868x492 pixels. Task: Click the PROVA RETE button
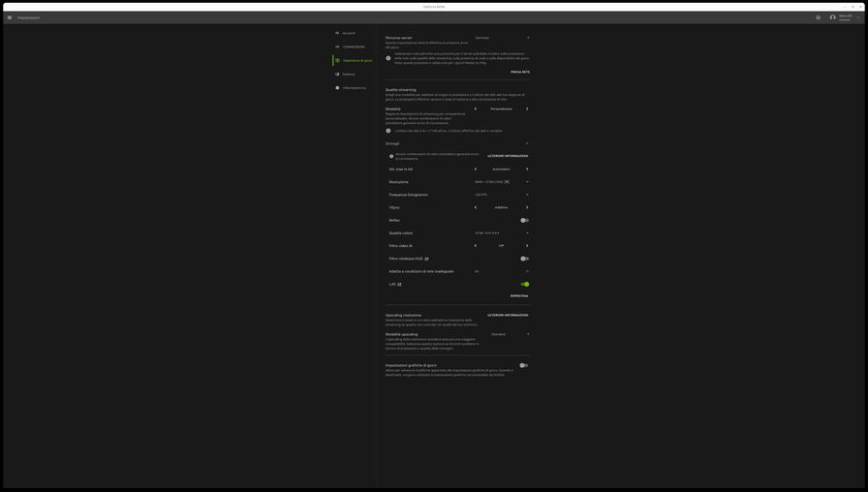520,72
